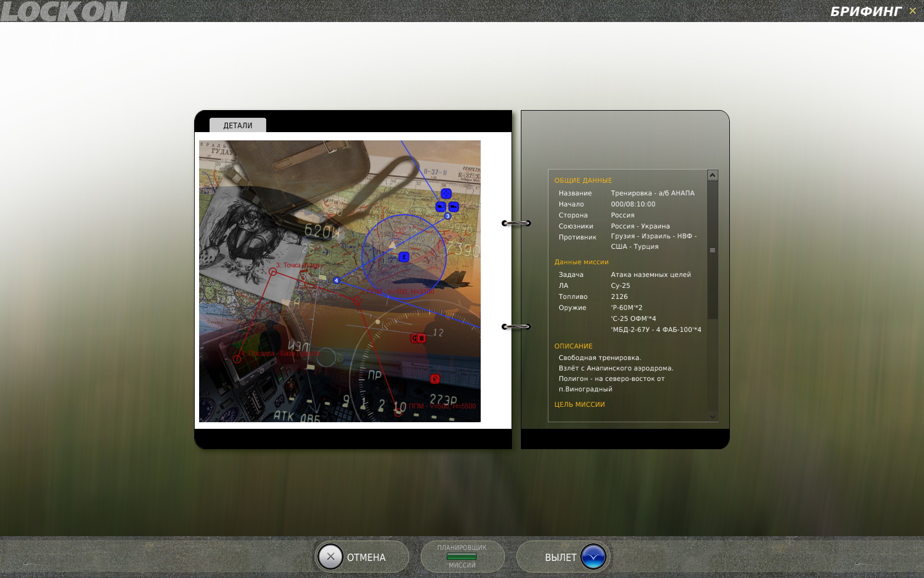Select the red radar unit icon
This screenshot has height=578, width=924.
tap(435, 379)
